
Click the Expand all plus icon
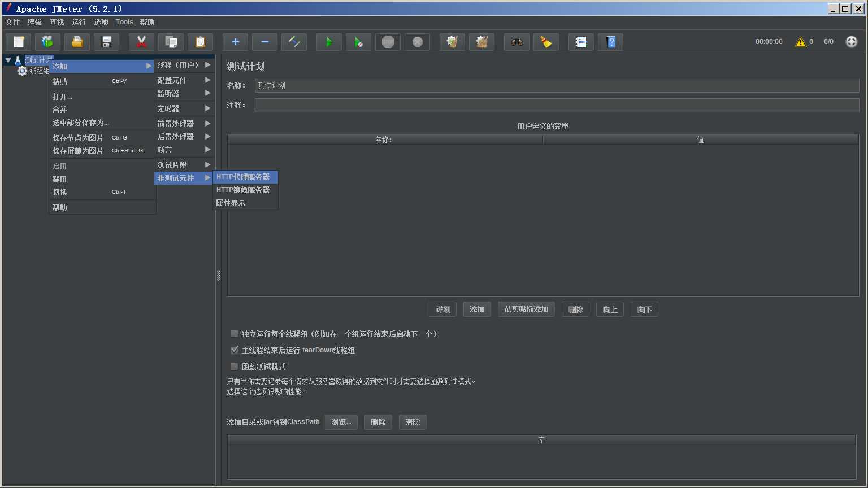point(235,42)
